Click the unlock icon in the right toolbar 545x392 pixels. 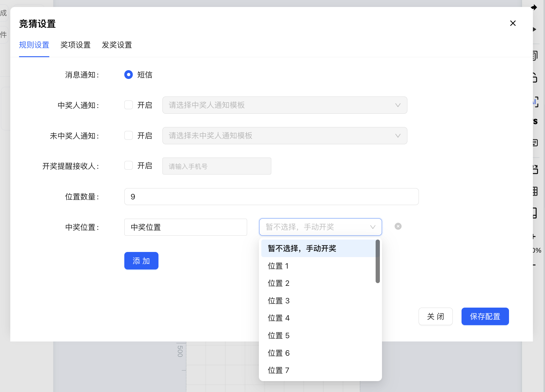[535, 78]
